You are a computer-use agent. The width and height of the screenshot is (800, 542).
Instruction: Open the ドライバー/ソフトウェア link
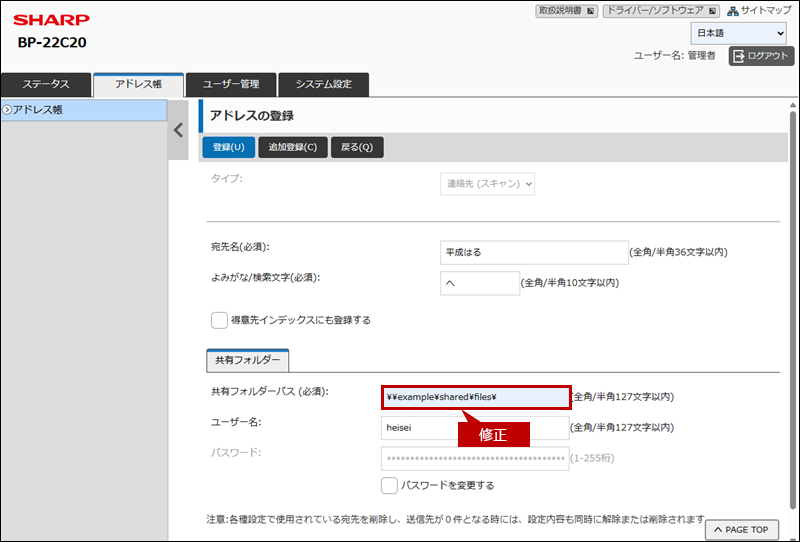pyautogui.click(x=661, y=11)
